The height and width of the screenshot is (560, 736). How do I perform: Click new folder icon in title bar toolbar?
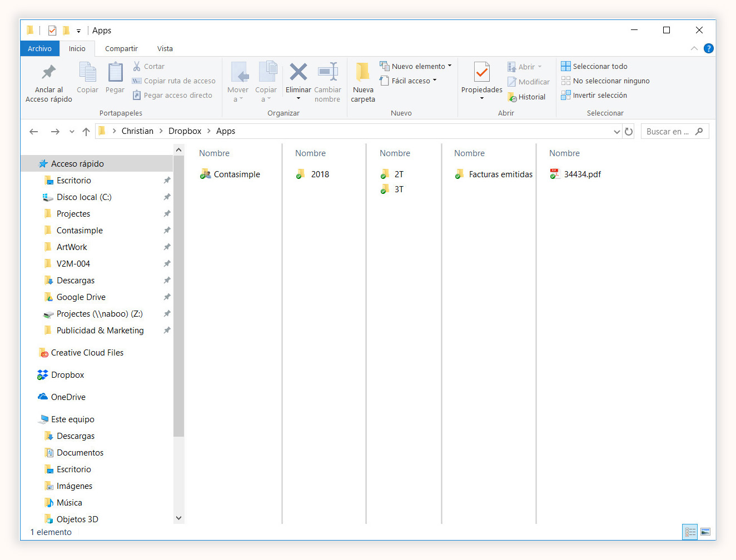point(66,31)
